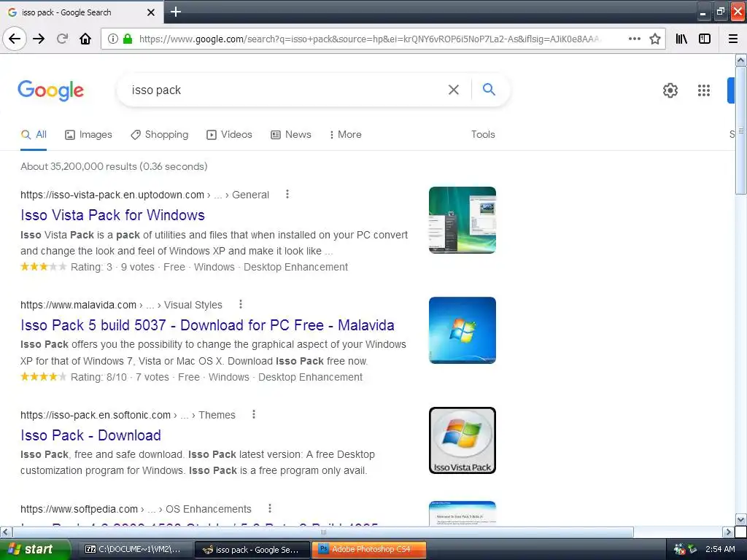The image size is (747, 560).
Task: Open page actions three-dot menu in address bar
Action: click(x=634, y=39)
